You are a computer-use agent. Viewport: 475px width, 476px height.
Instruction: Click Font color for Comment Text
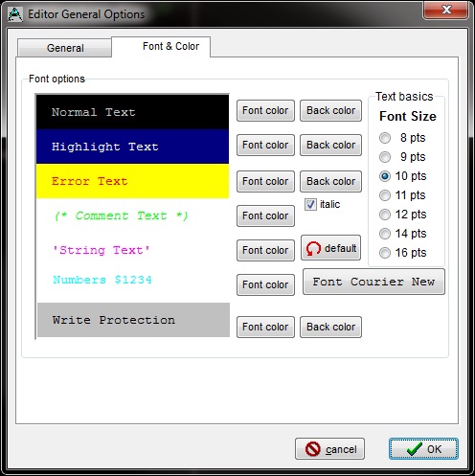(265, 215)
